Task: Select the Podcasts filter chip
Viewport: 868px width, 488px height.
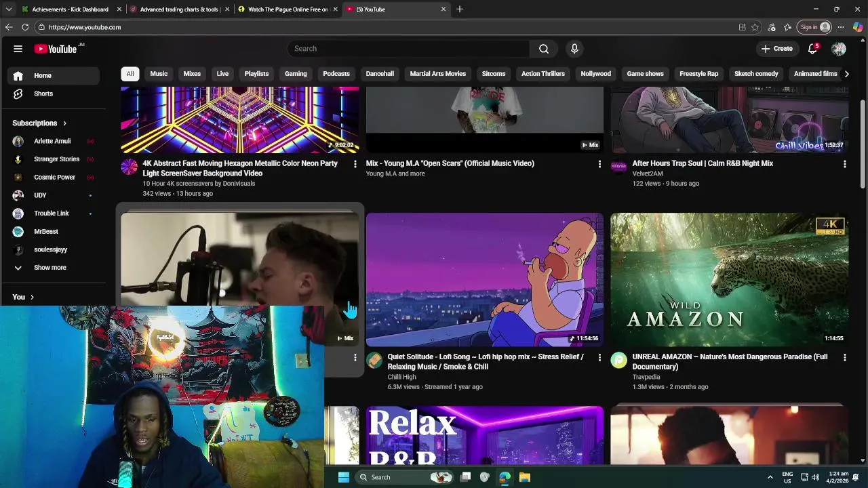Action: coord(336,74)
